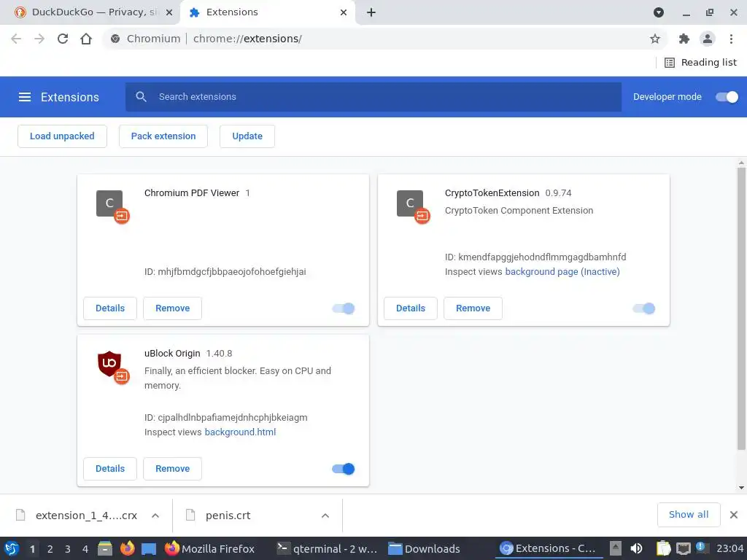Screen dimensions: 747x560
Task: Open the taskbar start menu icon
Action: coord(12,548)
